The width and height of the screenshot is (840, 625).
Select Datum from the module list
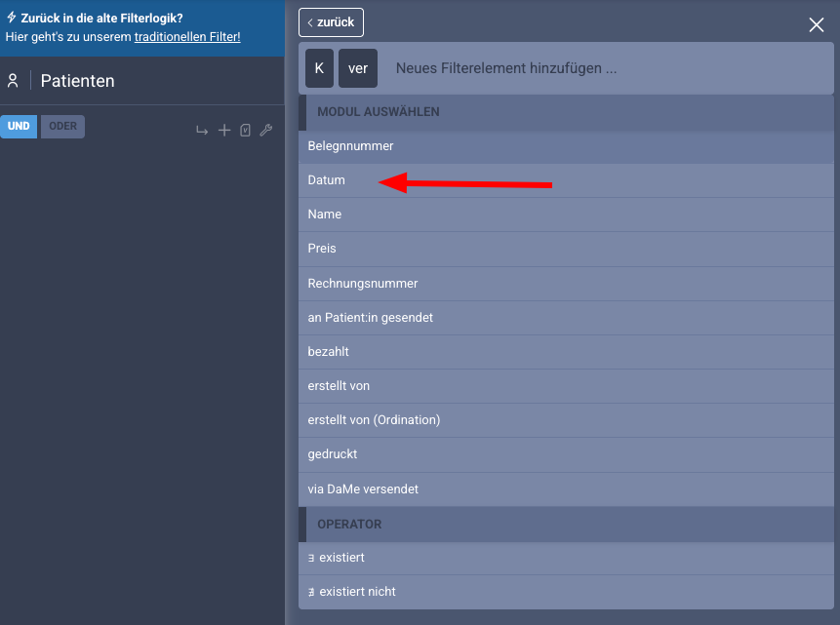(327, 180)
